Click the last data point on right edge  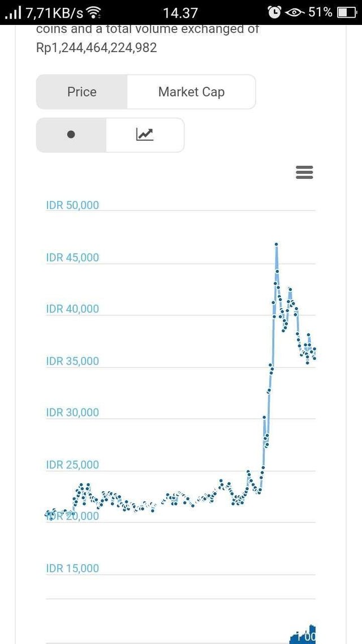(x=314, y=358)
